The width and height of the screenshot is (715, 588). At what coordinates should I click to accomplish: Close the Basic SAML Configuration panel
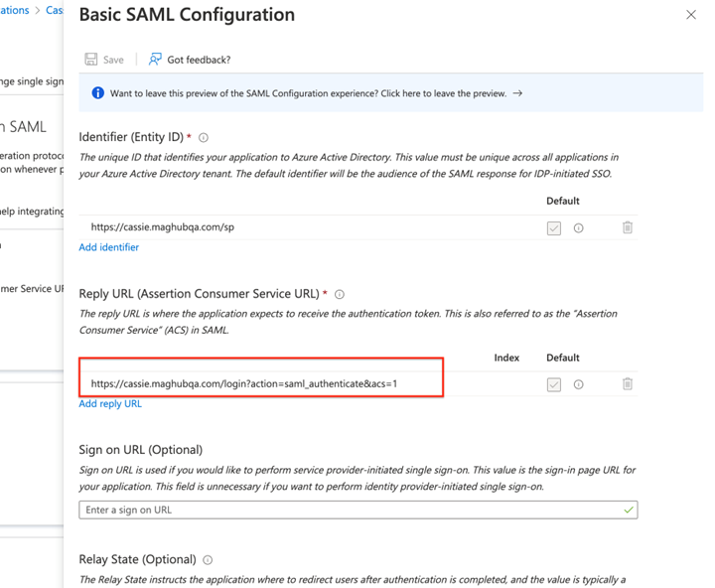[691, 15]
